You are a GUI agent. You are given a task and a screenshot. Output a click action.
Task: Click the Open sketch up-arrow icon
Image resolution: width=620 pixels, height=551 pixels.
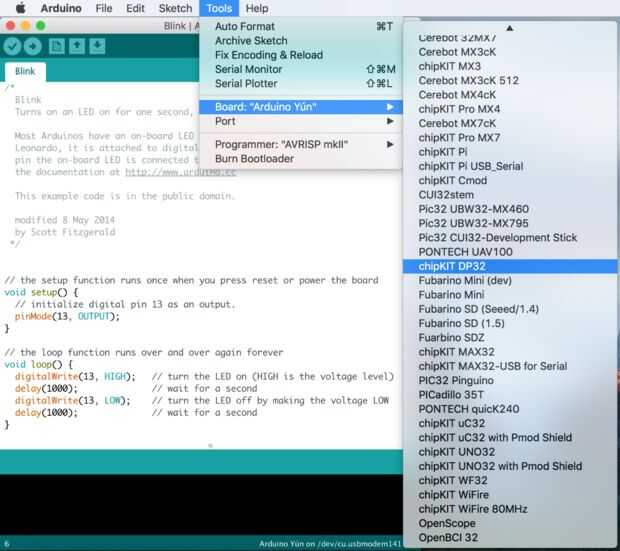click(77, 46)
